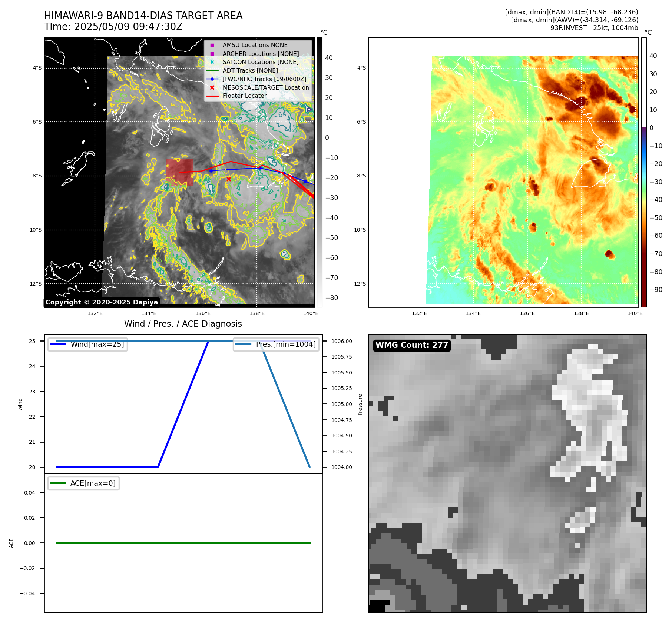Click the dmax dmin BAND14 values text
The height and width of the screenshot is (626, 672).
tap(572, 12)
